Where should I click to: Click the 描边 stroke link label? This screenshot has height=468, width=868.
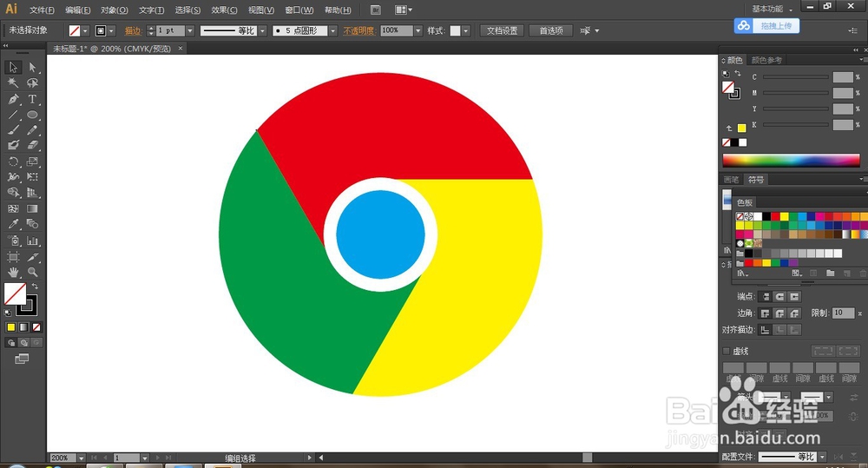point(133,31)
